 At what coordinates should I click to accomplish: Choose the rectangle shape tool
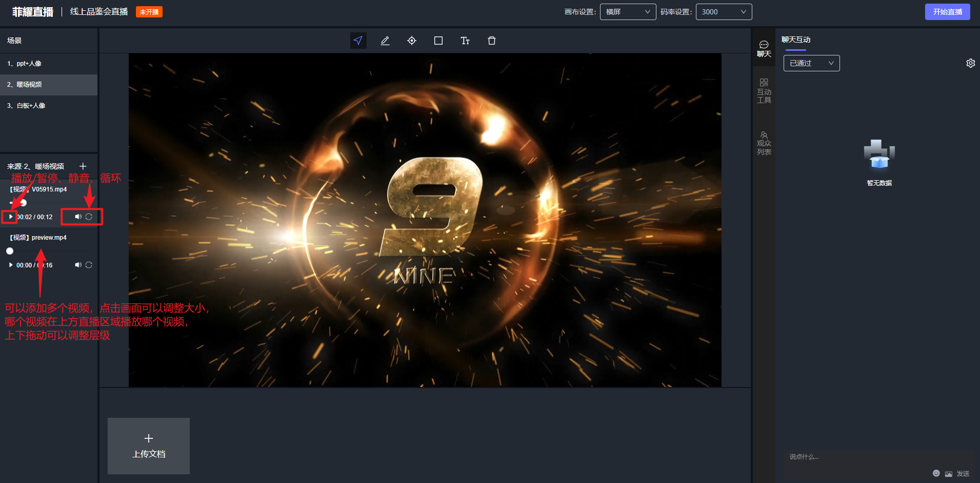coord(438,41)
